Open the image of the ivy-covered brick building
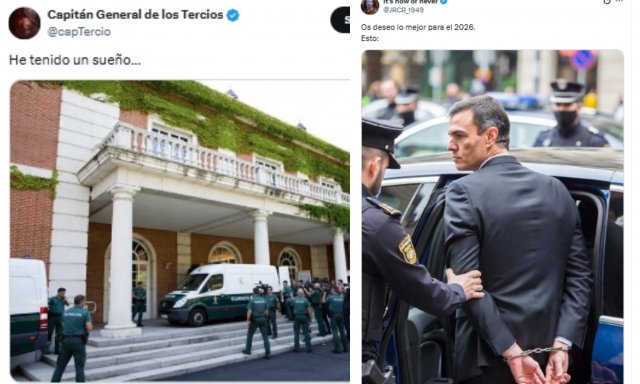The width and height of the screenshot is (640, 384). [x=180, y=231]
